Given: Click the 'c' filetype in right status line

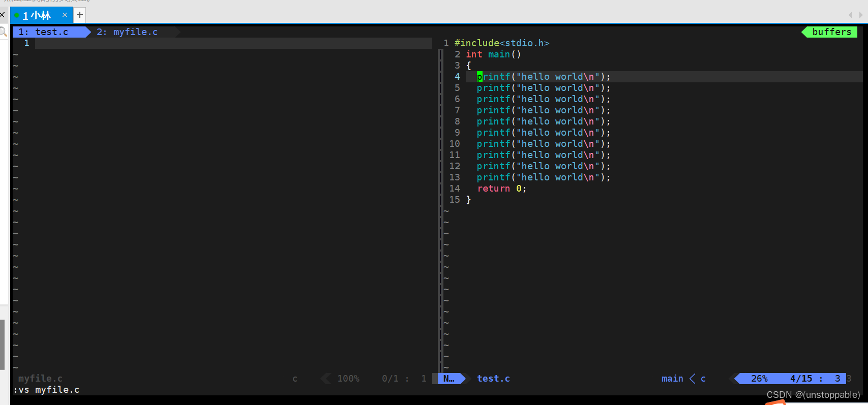Looking at the screenshot, I should (703, 379).
